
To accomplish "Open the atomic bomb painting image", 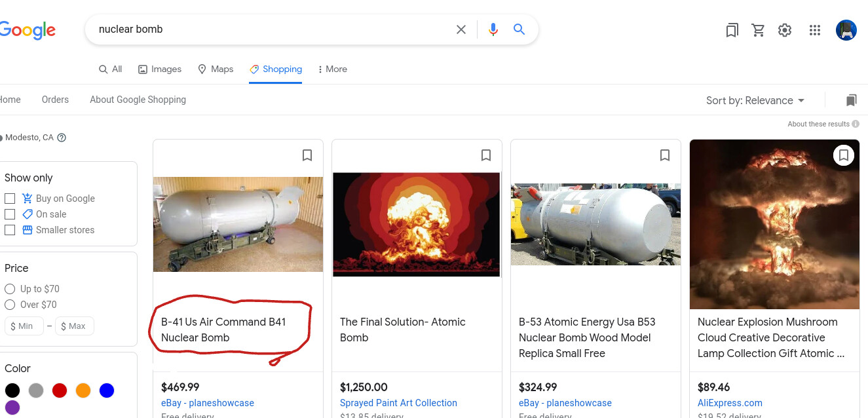I will point(417,224).
